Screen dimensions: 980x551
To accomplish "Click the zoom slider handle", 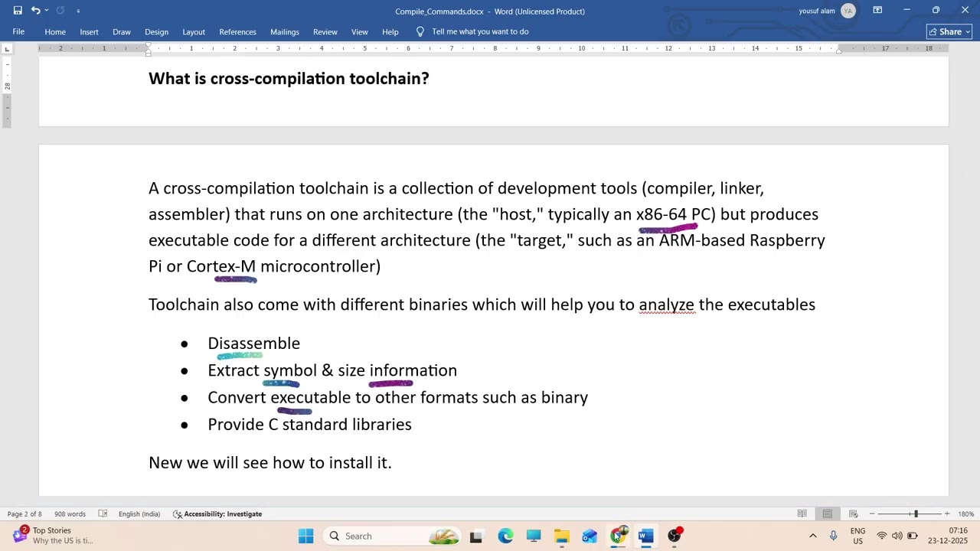I will click(915, 514).
